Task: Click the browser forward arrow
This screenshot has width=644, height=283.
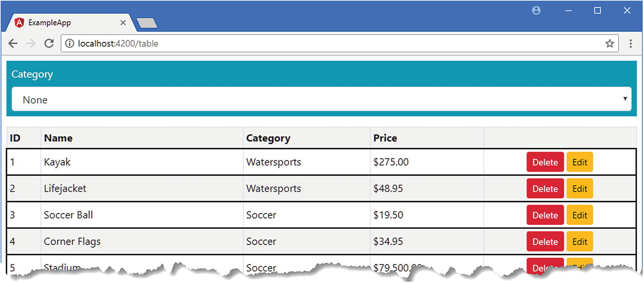Action: point(31,44)
